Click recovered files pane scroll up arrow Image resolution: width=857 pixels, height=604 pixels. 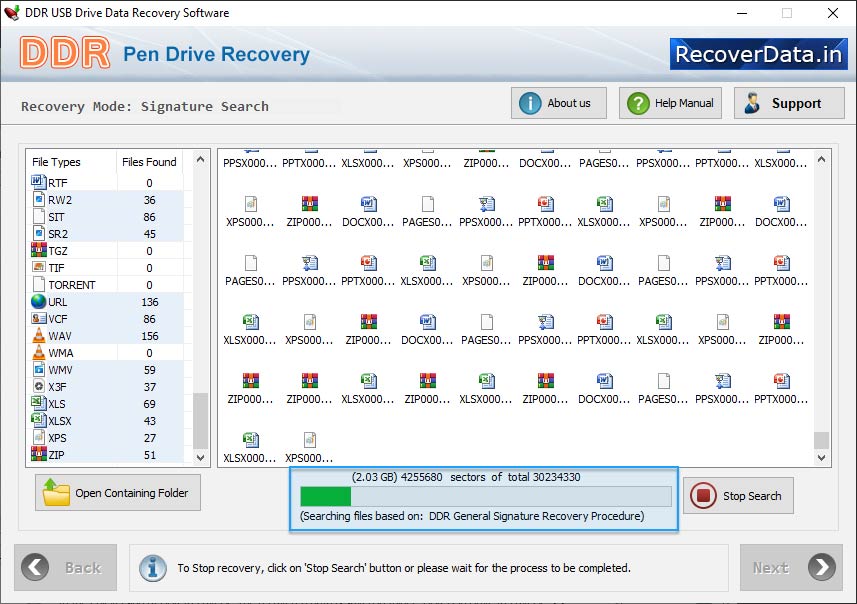click(821, 160)
